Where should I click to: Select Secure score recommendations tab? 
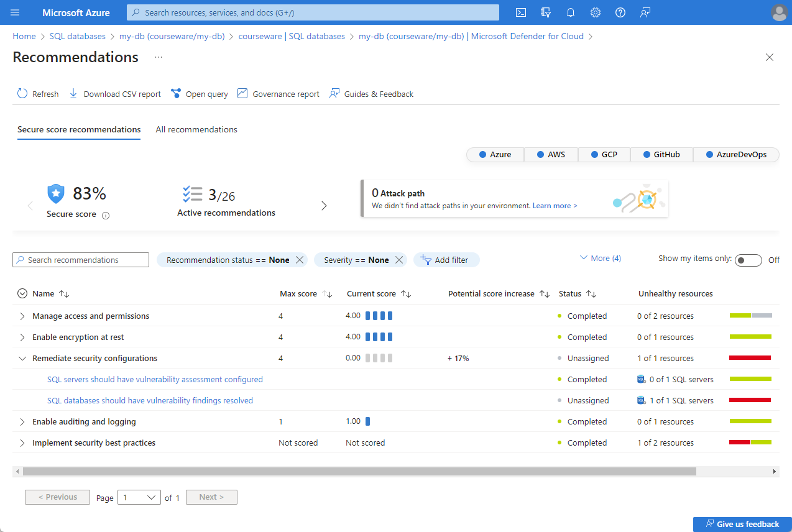point(79,130)
